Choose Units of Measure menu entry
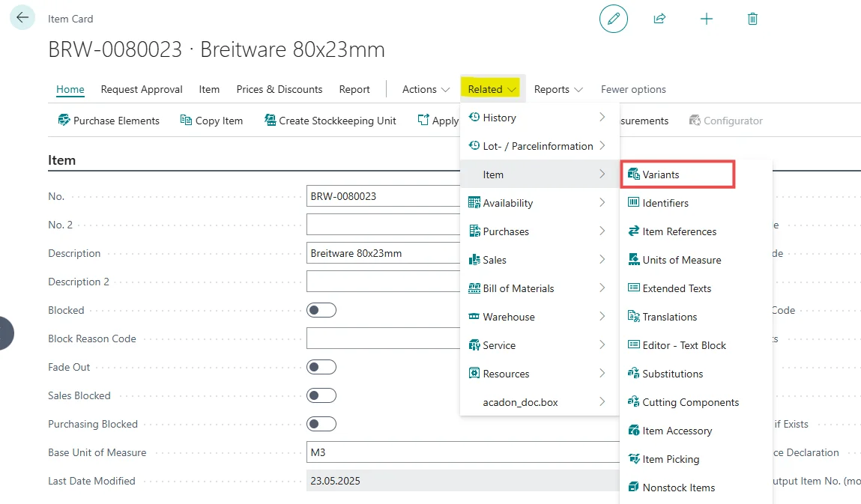This screenshot has width=861, height=504. coord(681,260)
